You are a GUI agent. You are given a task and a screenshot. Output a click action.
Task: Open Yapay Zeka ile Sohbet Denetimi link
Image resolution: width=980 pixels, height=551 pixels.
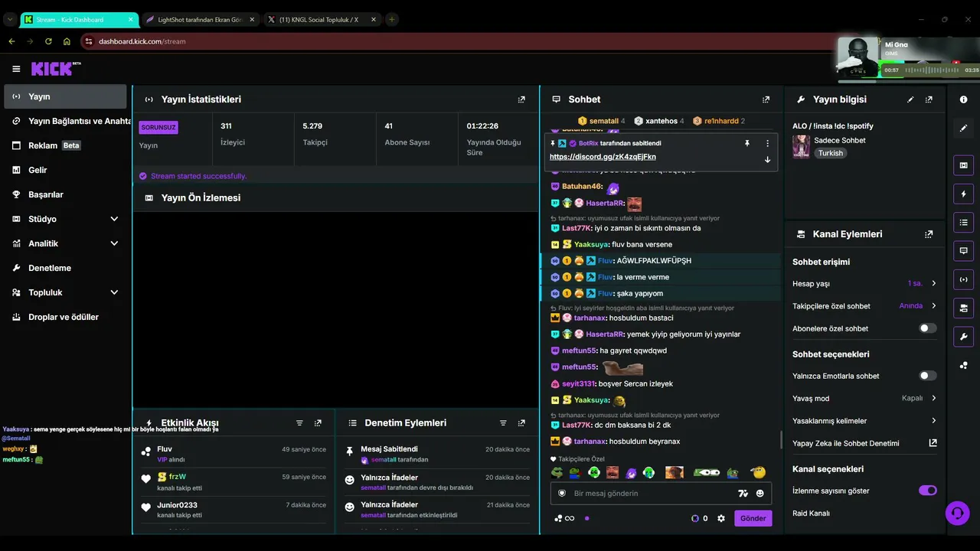click(864, 443)
